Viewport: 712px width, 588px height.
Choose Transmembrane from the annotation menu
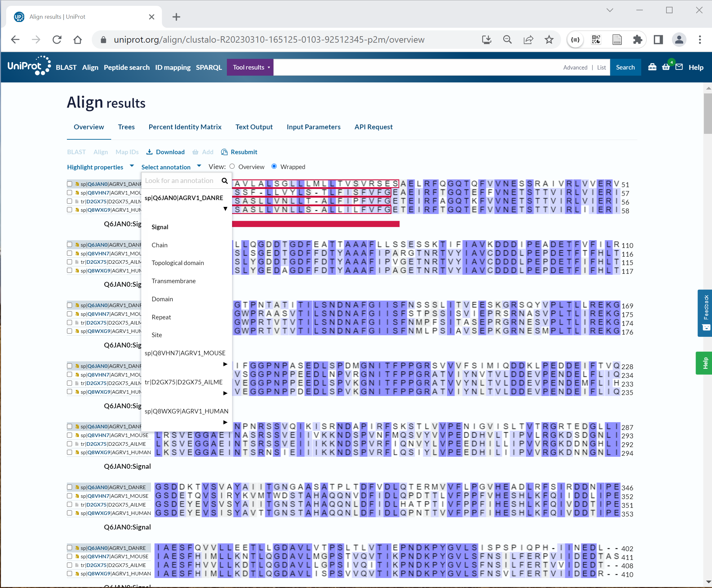[x=173, y=281]
